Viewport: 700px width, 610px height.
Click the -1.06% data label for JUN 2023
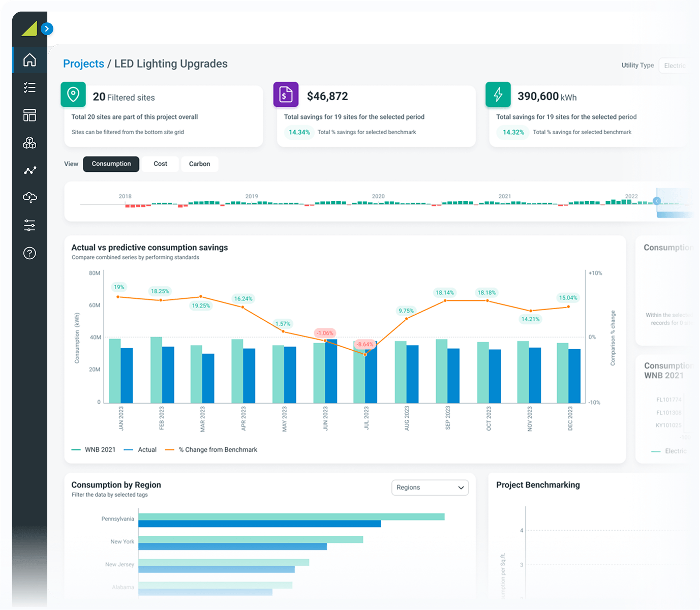(x=324, y=333)
